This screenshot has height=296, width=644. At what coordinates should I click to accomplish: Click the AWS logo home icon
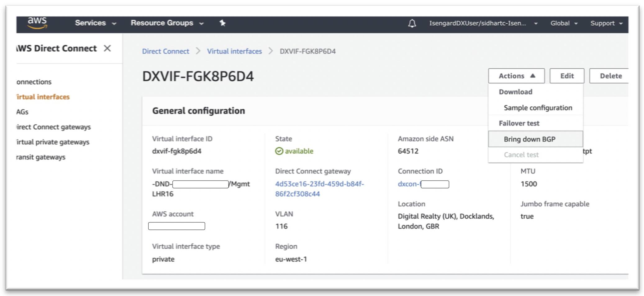(37, 23)
